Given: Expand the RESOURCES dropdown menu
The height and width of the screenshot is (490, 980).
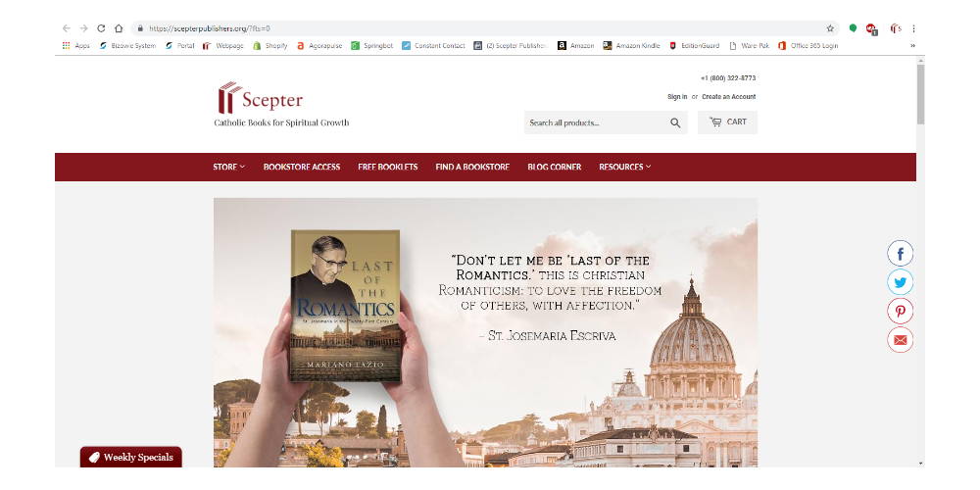Looking at the screenshot, I should pos(624,167).
